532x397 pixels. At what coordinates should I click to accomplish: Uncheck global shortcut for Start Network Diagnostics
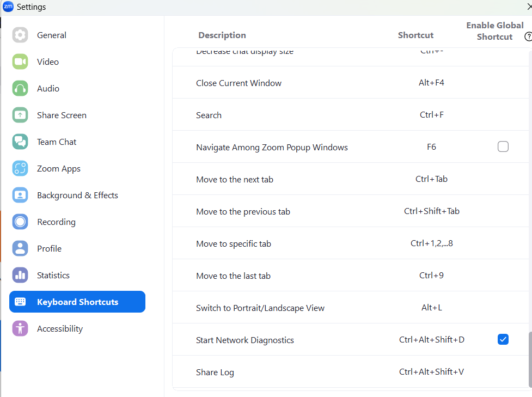(503, 340)
